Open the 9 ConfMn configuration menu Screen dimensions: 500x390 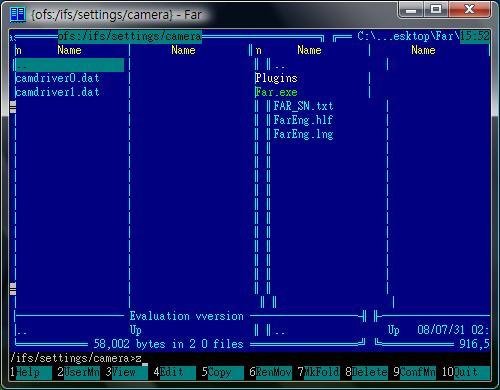tap(414, 372)
